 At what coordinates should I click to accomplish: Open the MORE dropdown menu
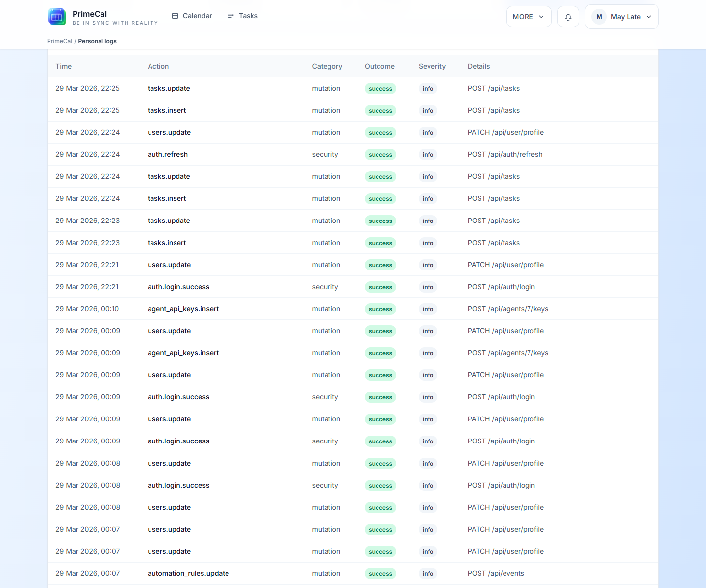[529, 17]
